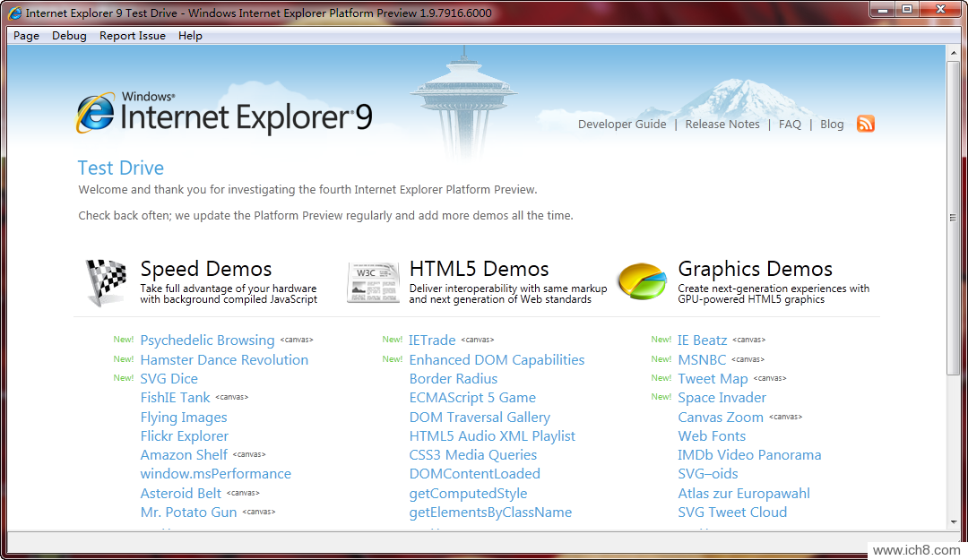Image resolution: width=968 pixels, height=560 pixels.
Task: Open the DOMContentLoaded demo
Action: 475,474
